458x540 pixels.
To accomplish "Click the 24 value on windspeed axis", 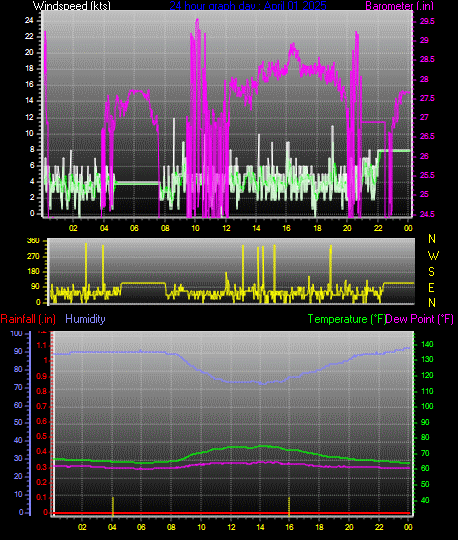I will tap(29, 20).
